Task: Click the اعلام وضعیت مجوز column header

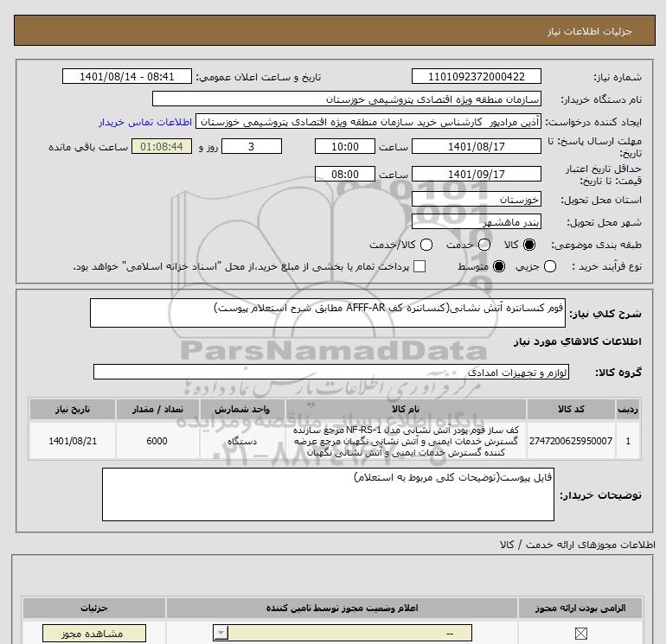Action: pos(342,609)
